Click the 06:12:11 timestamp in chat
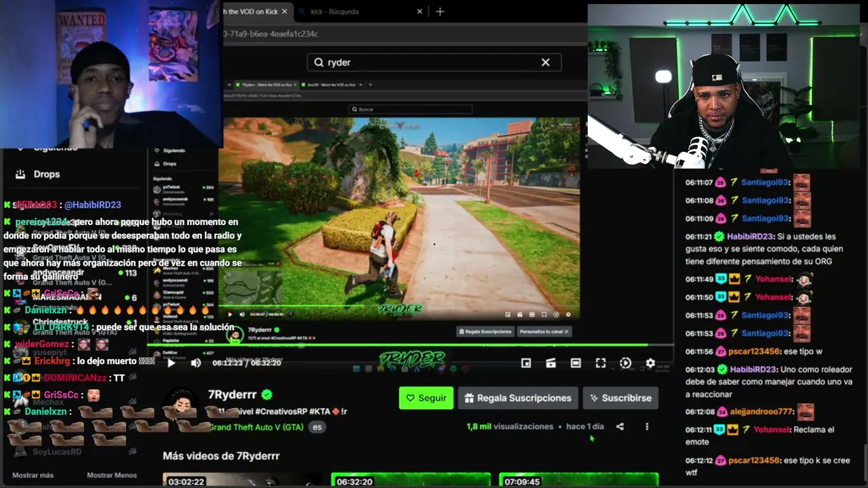The width and height of the screenshot is (868, 488). click(x=698, y=430)
